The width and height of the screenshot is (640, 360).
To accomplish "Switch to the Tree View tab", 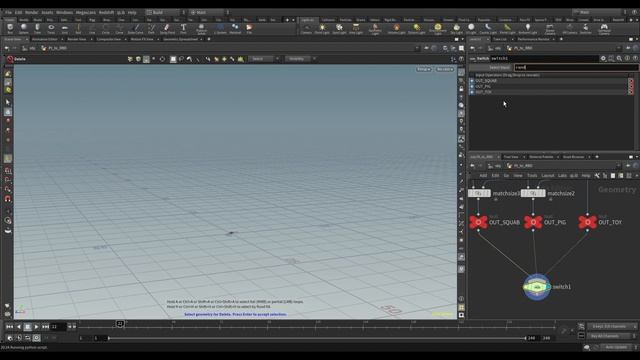I will pos(511,157).
